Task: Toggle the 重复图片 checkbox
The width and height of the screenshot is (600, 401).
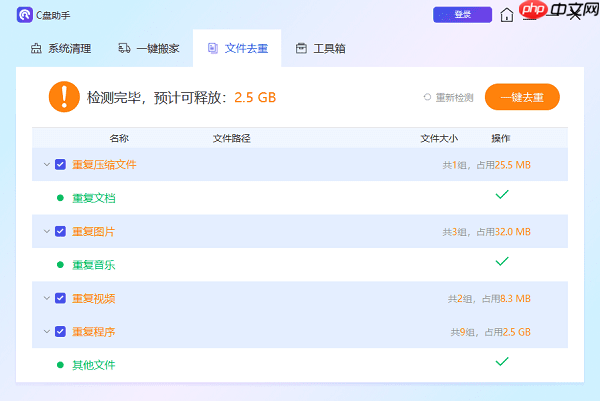Action: pos(61,231)
